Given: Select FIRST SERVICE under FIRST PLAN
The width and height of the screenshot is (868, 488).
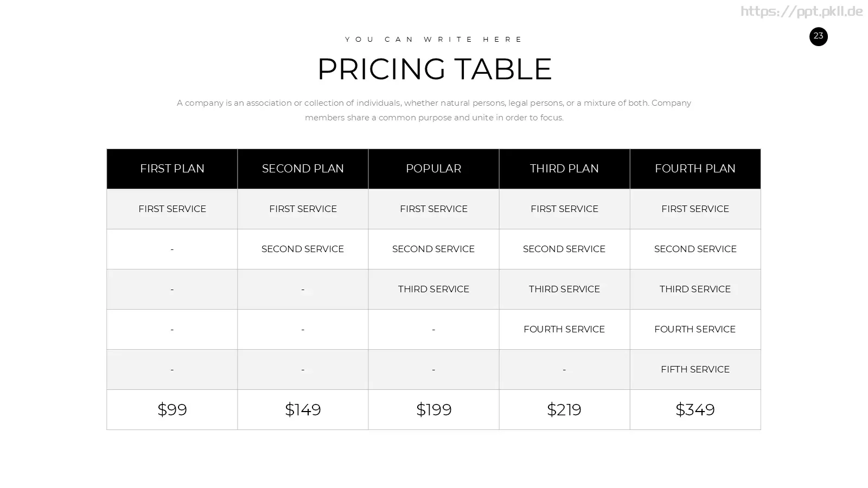Looking at the screenshot, I should pyautogui.click(x=172, y=209).
